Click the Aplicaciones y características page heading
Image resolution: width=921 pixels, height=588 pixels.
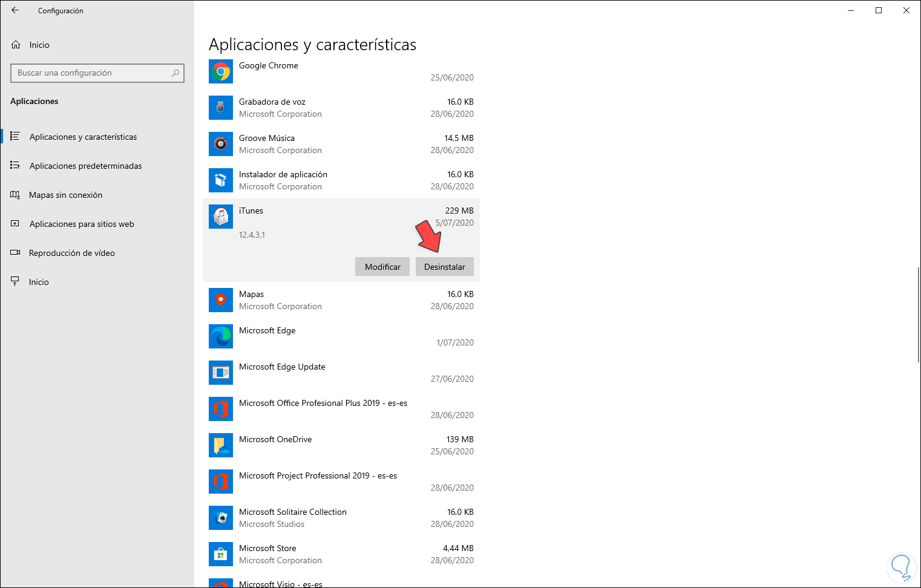312,45
